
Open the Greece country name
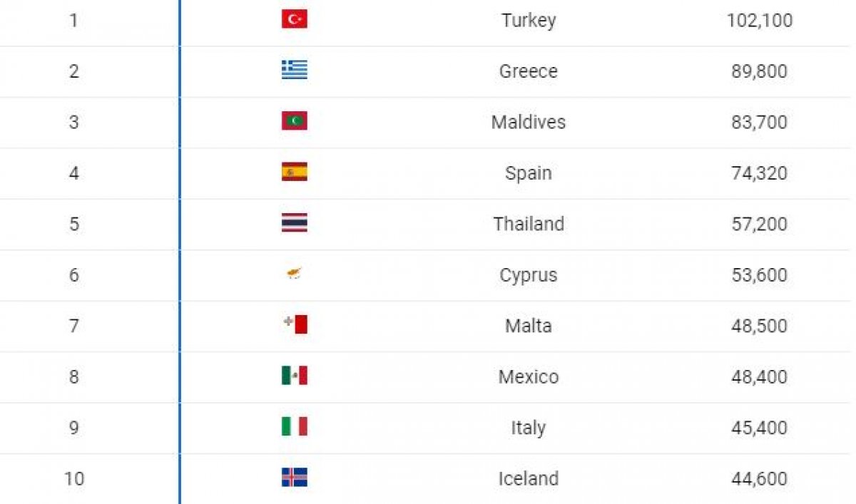529,71
